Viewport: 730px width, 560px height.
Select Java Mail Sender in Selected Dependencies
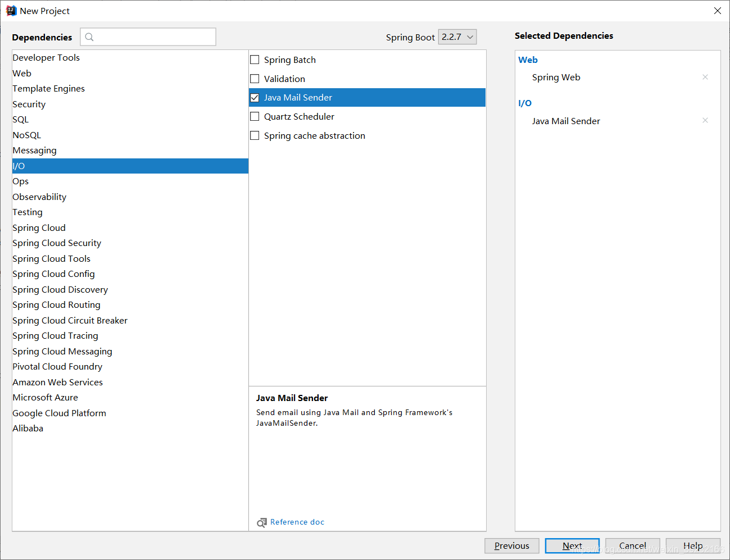tap(566, 121)
